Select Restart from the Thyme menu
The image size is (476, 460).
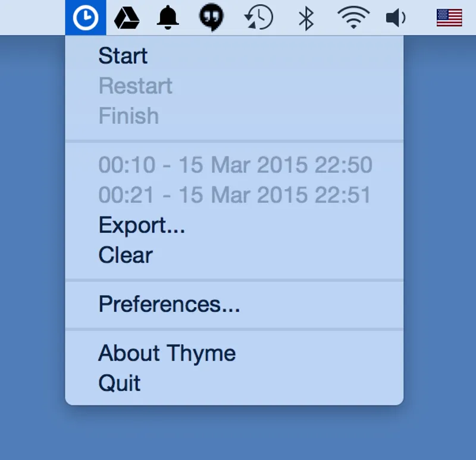136,86
